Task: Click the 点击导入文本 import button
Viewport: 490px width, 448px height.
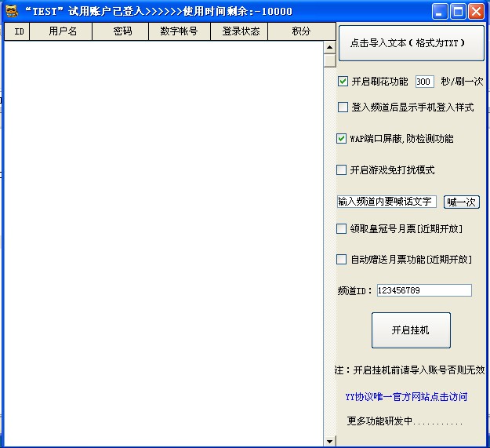Action: pyautogui.click(x=412, y=43)
